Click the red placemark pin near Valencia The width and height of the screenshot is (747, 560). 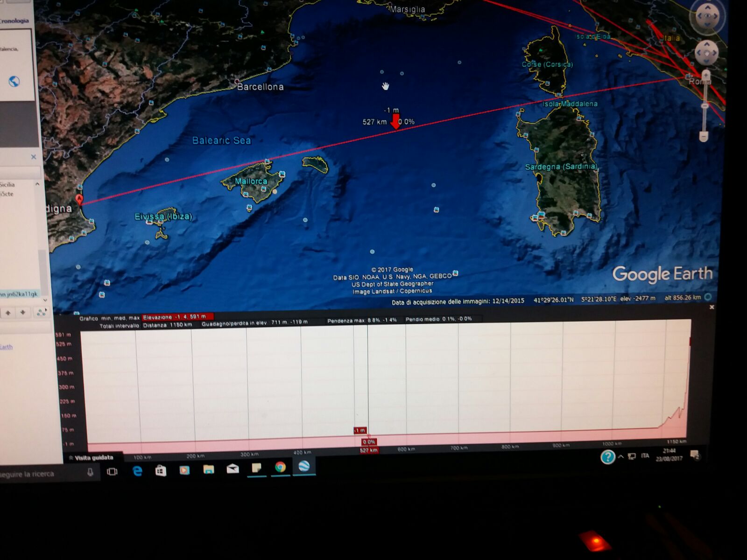[x=80, y=200]
